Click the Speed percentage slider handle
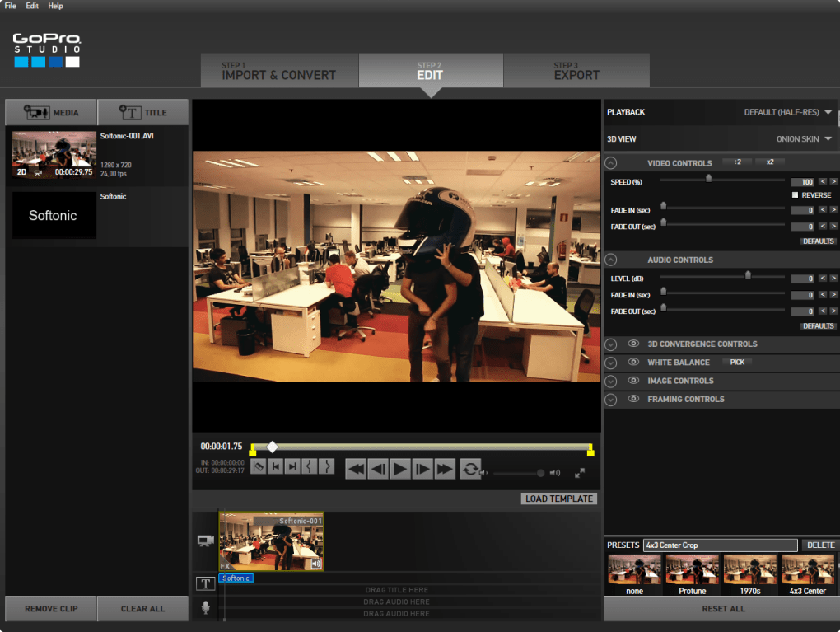This screenshot has width=840, height=632. click(708, 179)
